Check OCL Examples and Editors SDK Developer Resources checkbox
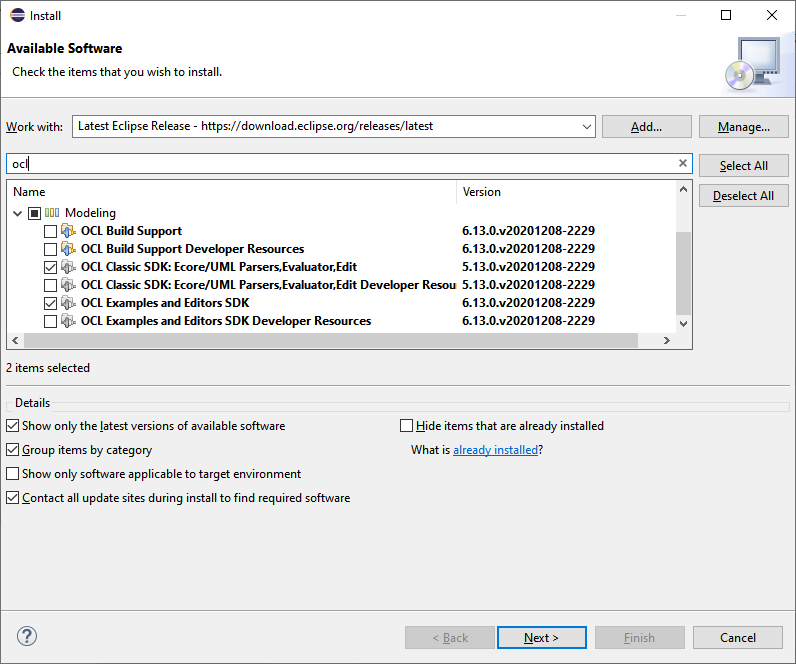This screenshot has width=796, height=664. [50, 321]
